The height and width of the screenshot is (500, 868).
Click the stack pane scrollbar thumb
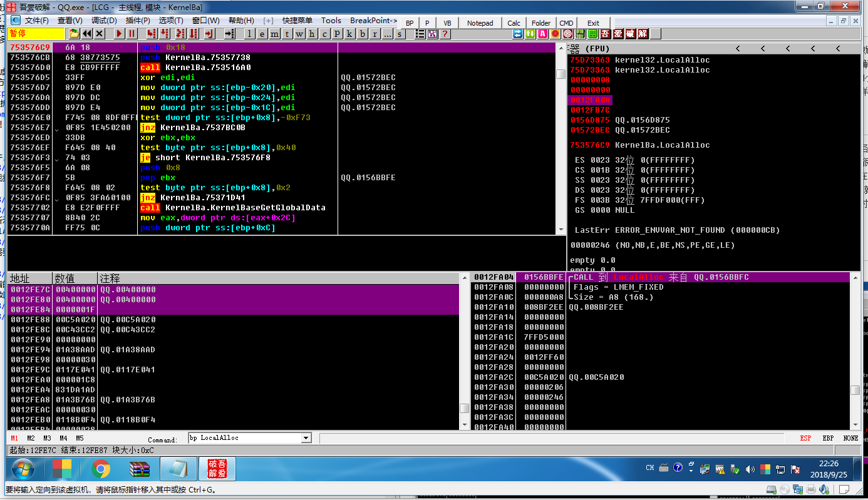pyautogui.click(x=855, y=390)
